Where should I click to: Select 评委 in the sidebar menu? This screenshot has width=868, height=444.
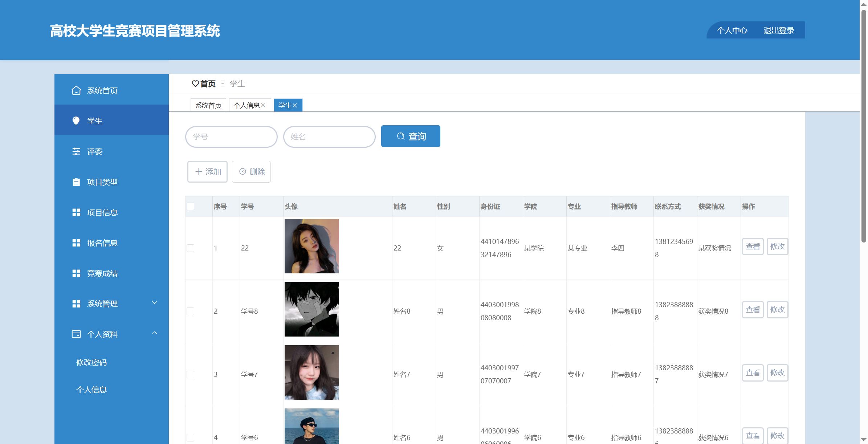[x=111, y=151]
